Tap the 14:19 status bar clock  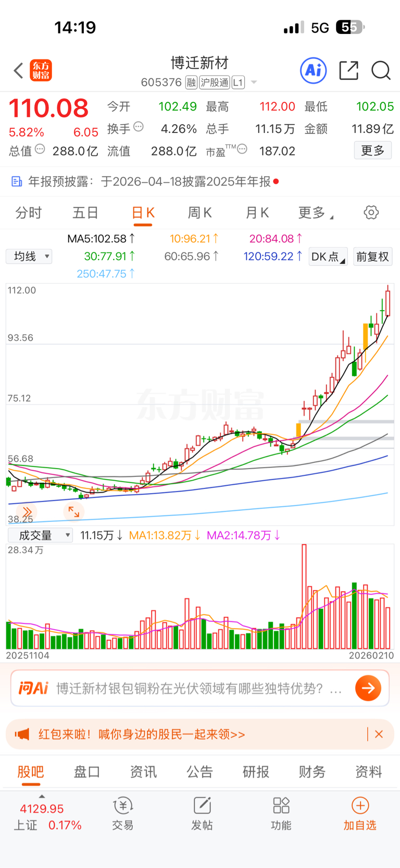pyautogui.click(x=76, y=27)
